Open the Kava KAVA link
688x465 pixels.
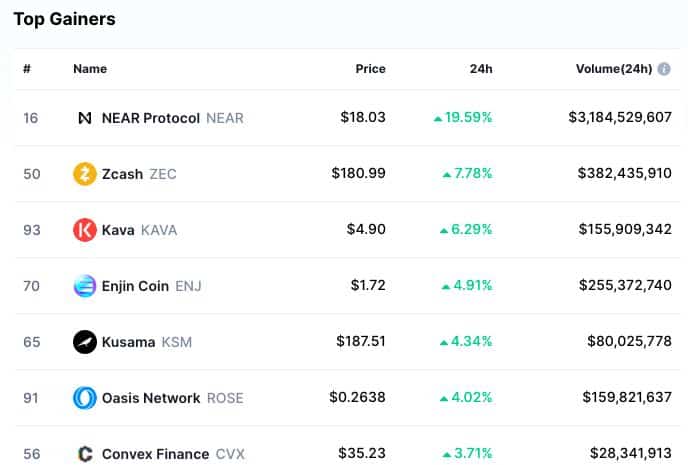(139, 230)
